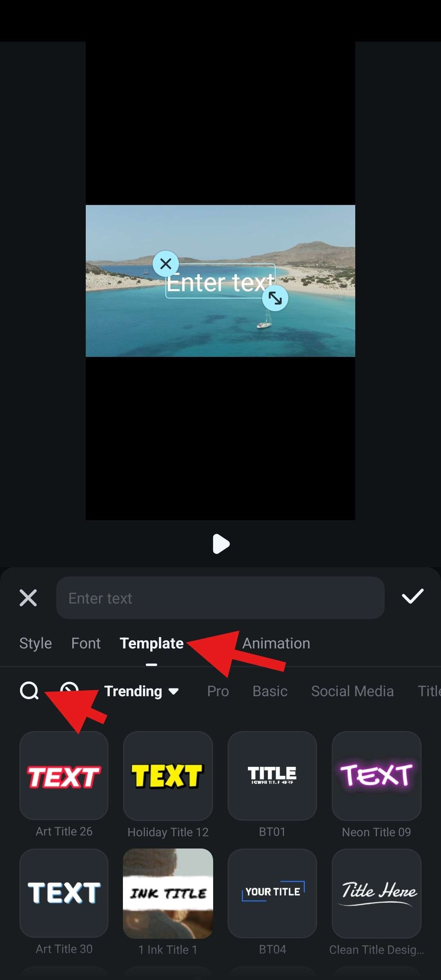Click the text box resize handle
Image resolution: width=441 pixels, height=980 pixels.
pos(275,298)
